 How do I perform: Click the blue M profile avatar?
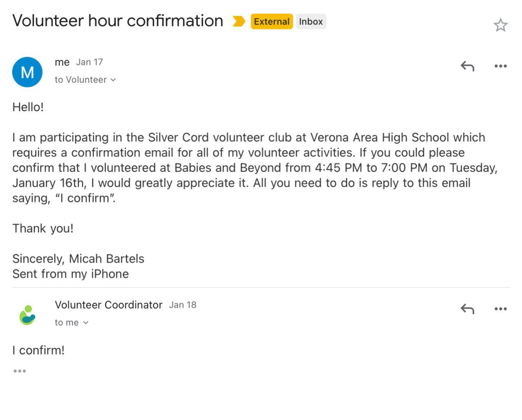[x=27, y=72]
